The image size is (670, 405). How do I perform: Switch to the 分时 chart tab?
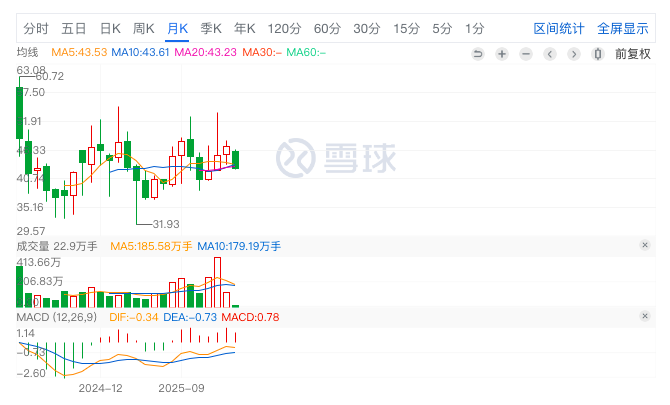coord(36,29)
